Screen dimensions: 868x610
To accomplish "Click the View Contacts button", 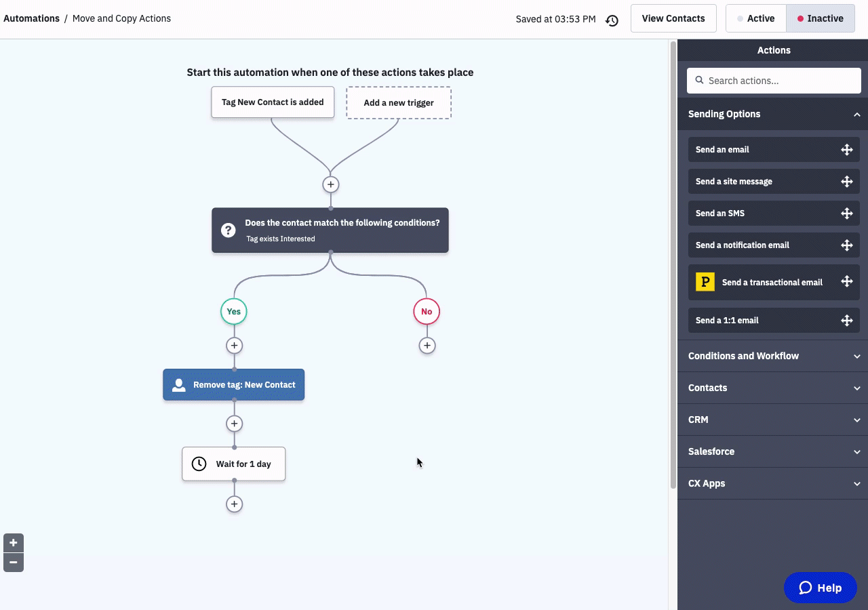I will pyautogui.click(x=673, y=18).
